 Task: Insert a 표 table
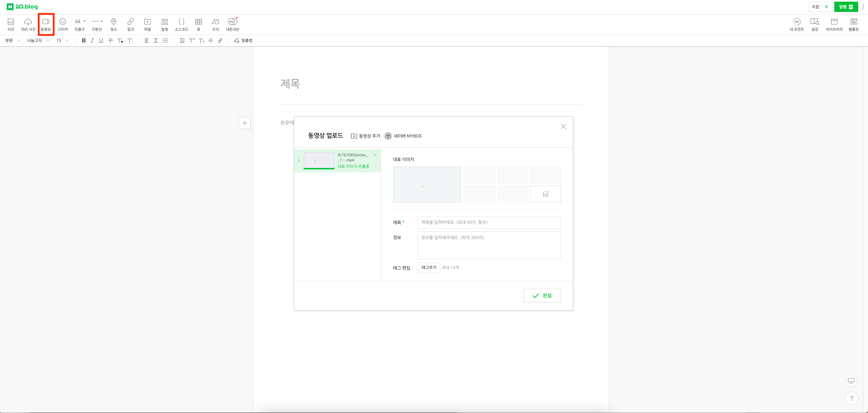pyautogui.click(x=198, y=24)
